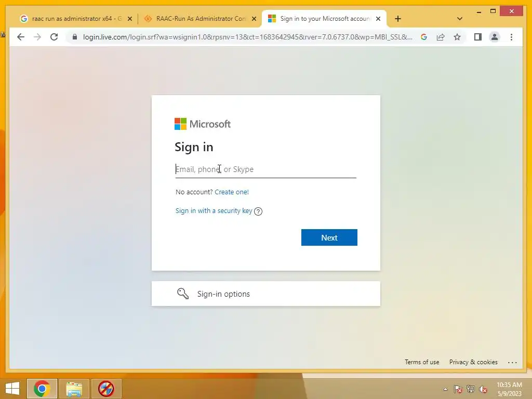Open the Privacy & cookies link

point(473,362)
